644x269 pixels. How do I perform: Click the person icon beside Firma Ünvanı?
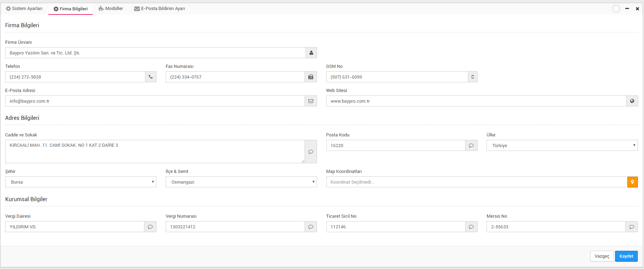[311, 53]
